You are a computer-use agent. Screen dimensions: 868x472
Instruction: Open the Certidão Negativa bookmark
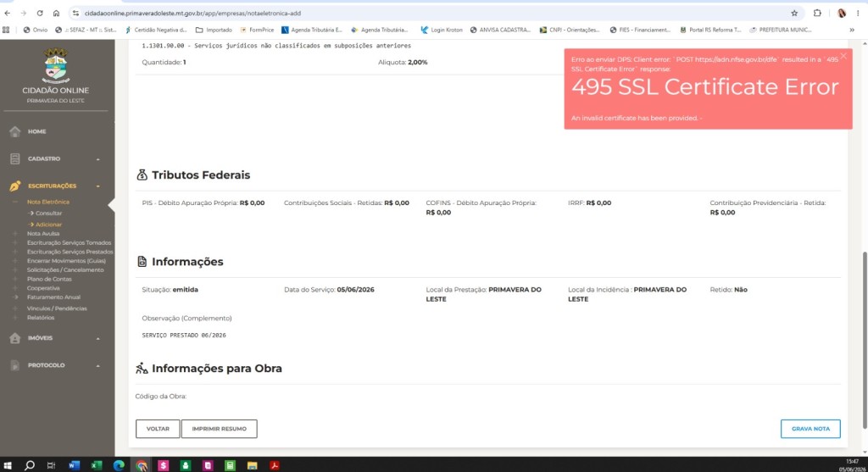[x=156, y=30]
